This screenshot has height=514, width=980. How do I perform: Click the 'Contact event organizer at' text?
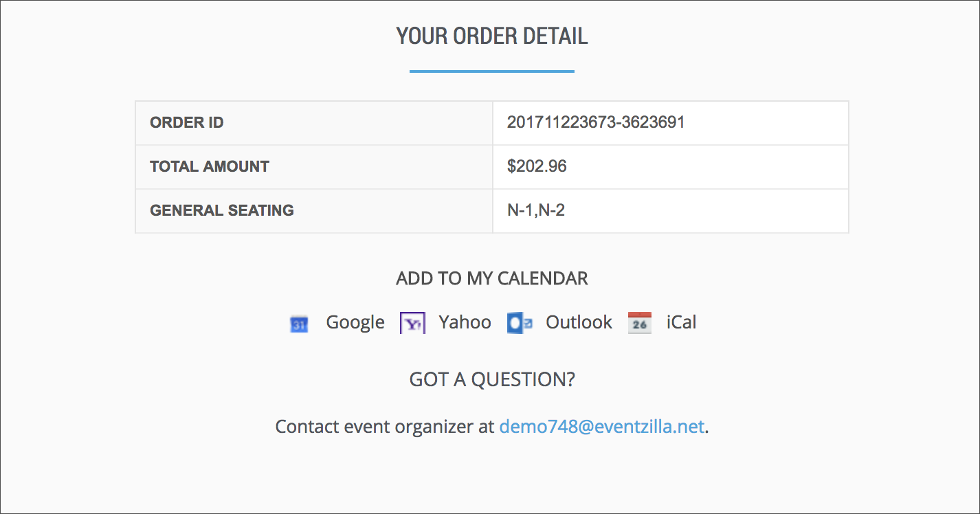pyautogui.click(x=384, y=427)
